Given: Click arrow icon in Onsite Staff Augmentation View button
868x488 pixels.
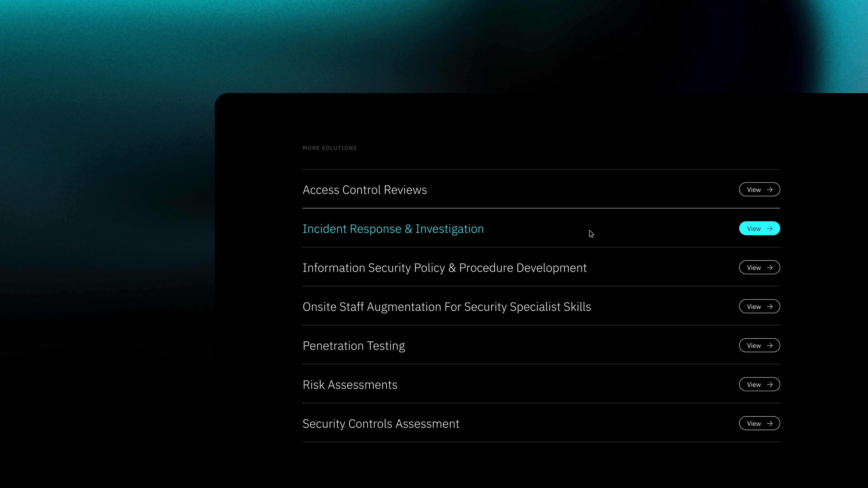Looking at the screenshot, I should click(770, 307).
